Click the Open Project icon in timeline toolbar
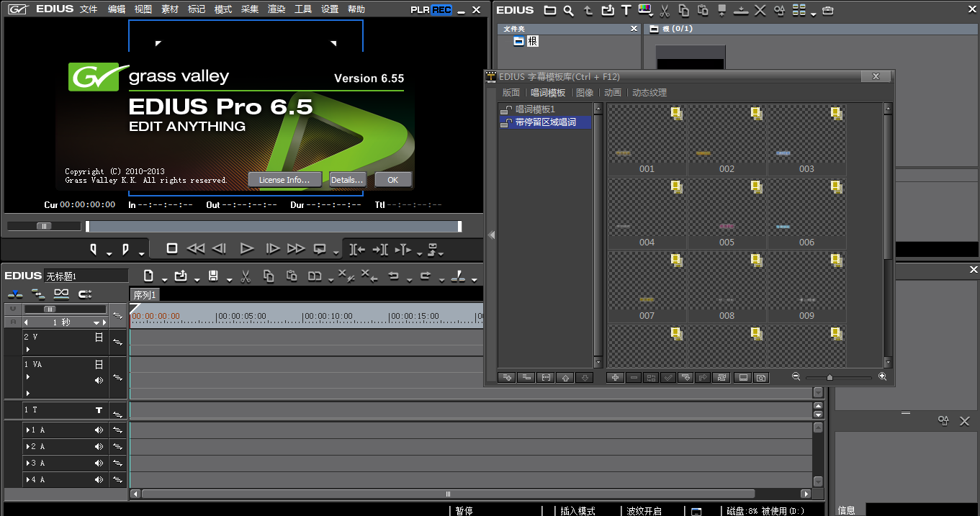 (x=180, y=276)
